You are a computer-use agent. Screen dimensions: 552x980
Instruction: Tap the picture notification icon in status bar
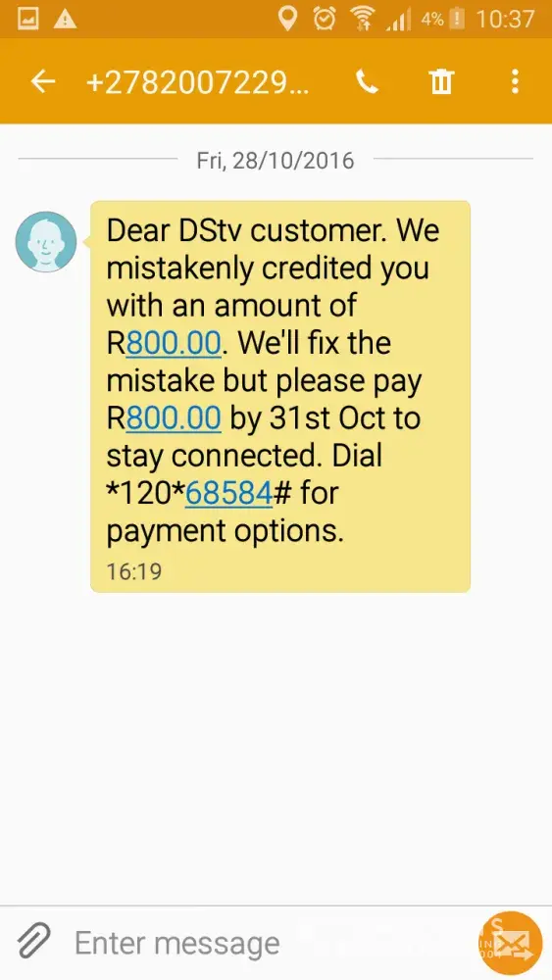(28, 20)
